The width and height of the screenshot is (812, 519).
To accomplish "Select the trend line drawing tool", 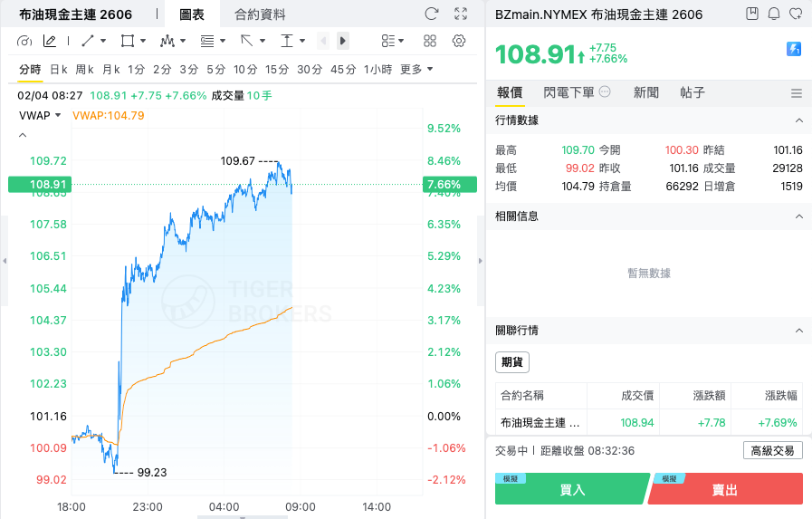I will (88, 41).
